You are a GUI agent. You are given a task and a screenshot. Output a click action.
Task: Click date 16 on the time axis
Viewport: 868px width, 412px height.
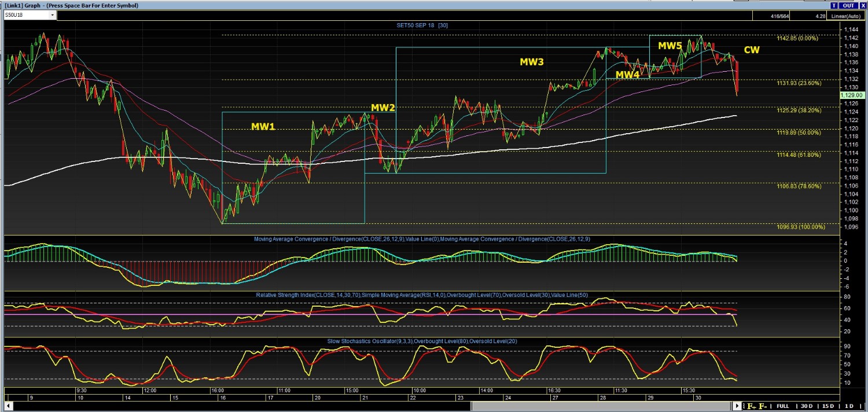[x=222, y=398]
